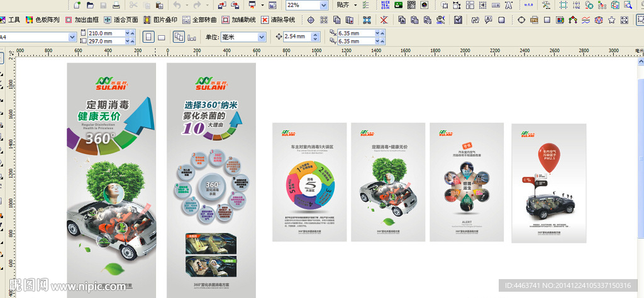Expand the A4 page size dropdown
The width and height of the screenshot is (644, 298).
pos(72,37)
